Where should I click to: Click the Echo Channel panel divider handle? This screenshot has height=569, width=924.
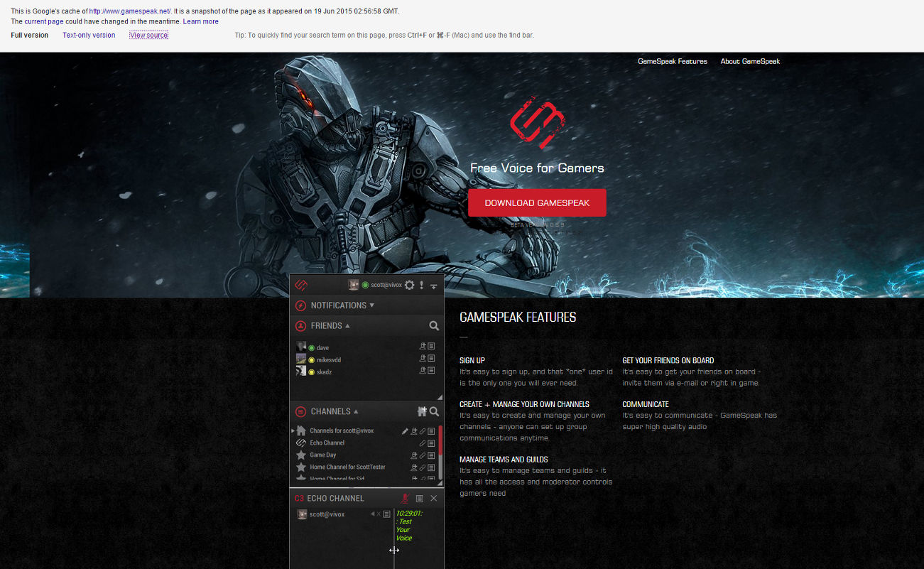(x=393, y=550)
